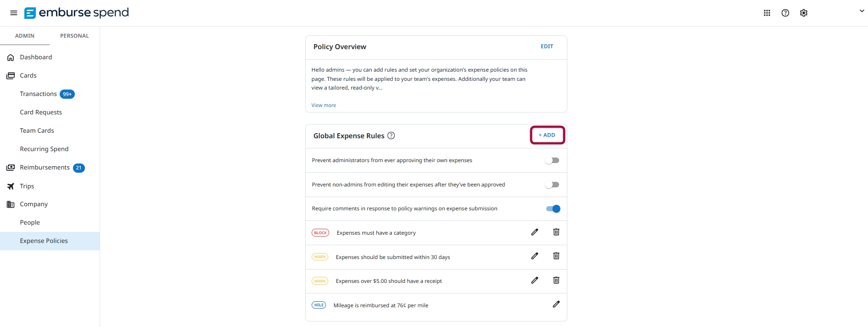Image resolution: width=868 pixels, height=327 pixels.
Task: Open the apps grid launcher
Action: 767,13
